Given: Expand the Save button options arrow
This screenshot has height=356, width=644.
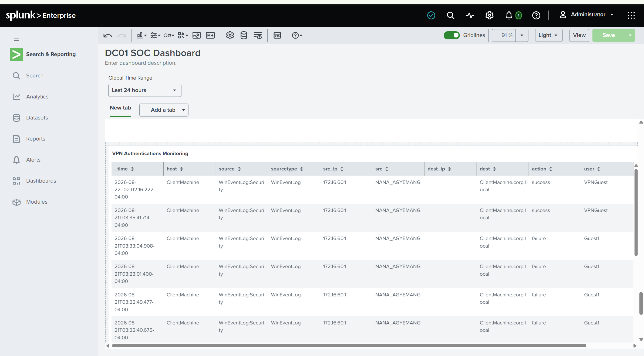Looking at the screenshot, I should tap(630, 35).
